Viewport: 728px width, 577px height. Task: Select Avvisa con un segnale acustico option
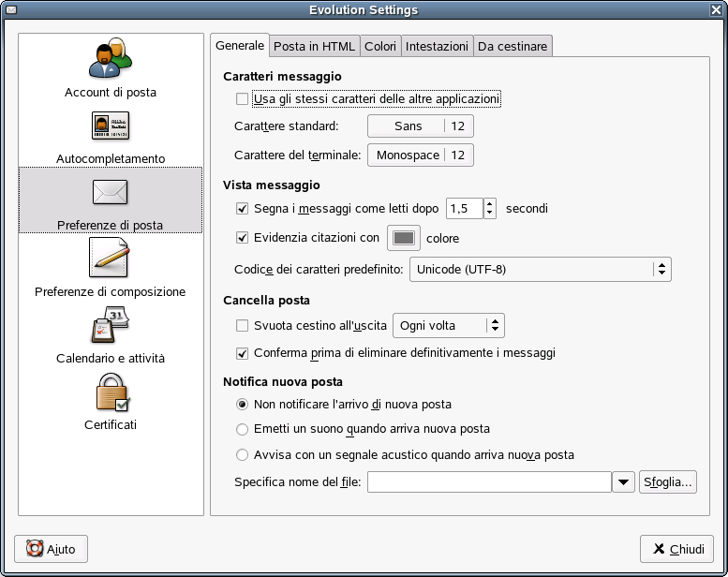[242, 455]
